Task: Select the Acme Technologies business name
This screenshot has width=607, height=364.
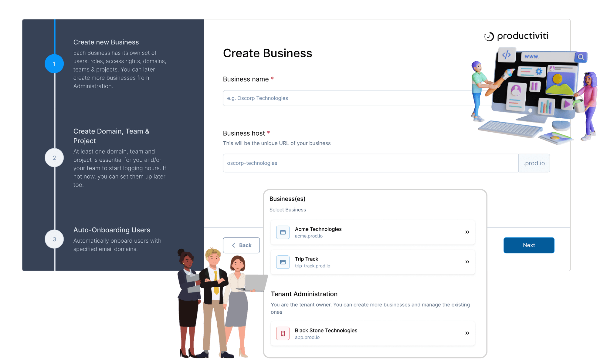Action: click(318, 229)
